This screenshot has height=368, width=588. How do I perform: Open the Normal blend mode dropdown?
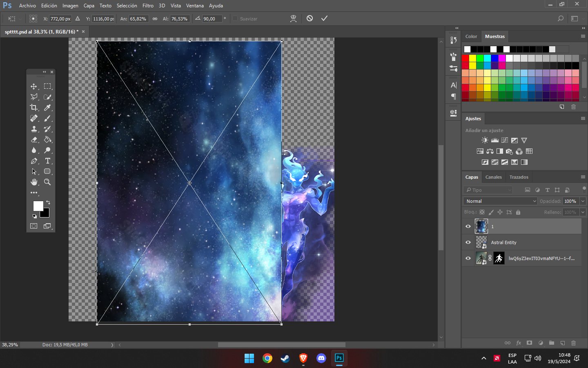[x=501, y=201]
